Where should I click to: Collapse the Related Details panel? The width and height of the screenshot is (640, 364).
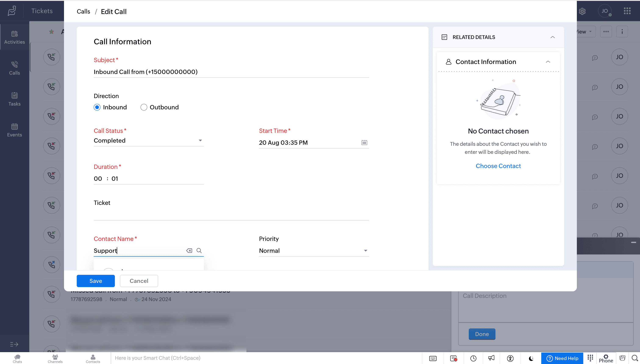pos(552,37)
